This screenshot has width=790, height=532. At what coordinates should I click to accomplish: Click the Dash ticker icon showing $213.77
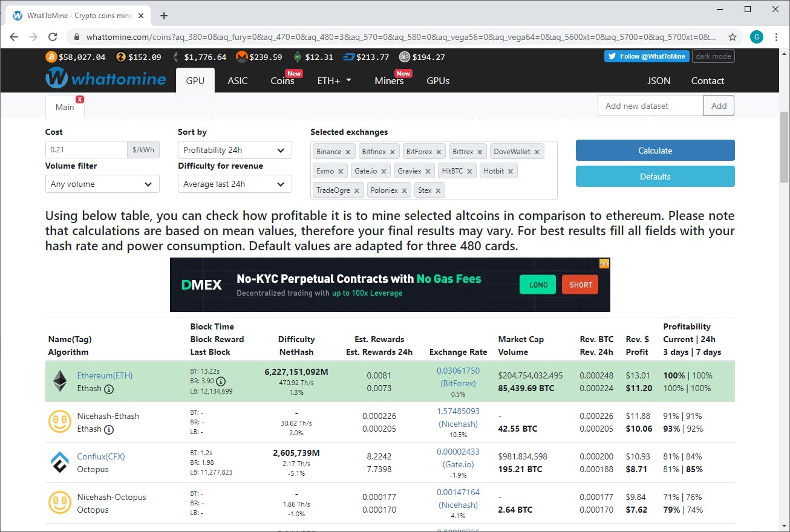coord(349,57)
